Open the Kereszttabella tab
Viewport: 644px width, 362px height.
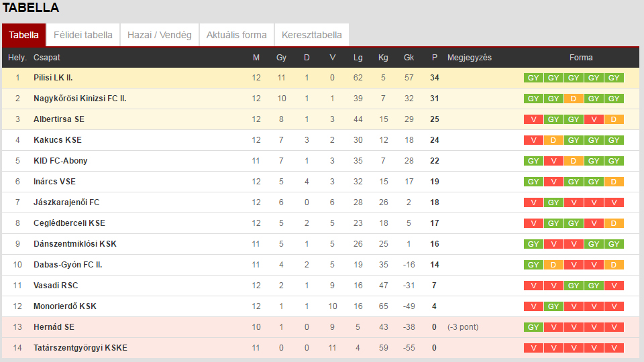click(311, 35)
